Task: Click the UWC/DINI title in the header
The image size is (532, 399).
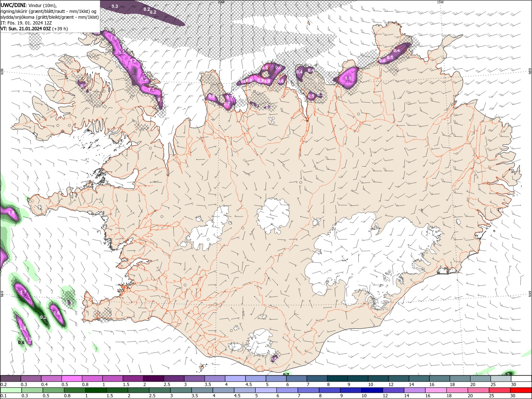Action: point(13,5)
